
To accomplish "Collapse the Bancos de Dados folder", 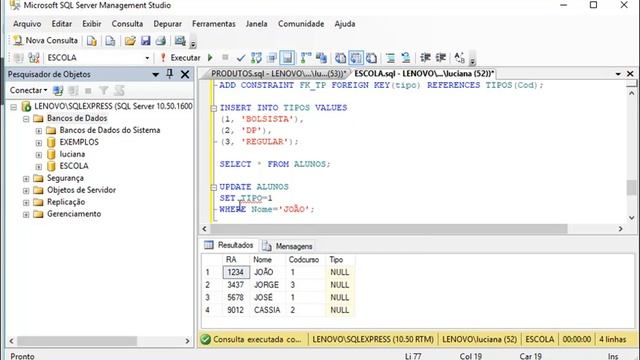I will tap(26, 119).
